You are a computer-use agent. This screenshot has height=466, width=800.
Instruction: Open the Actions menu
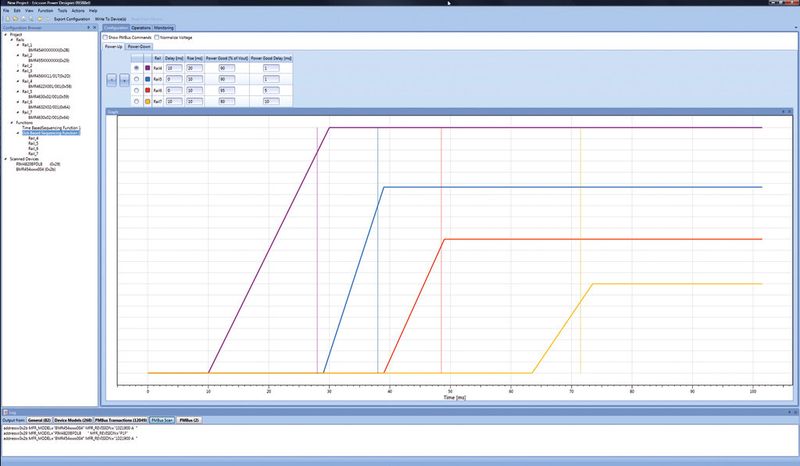click(78, 10)
